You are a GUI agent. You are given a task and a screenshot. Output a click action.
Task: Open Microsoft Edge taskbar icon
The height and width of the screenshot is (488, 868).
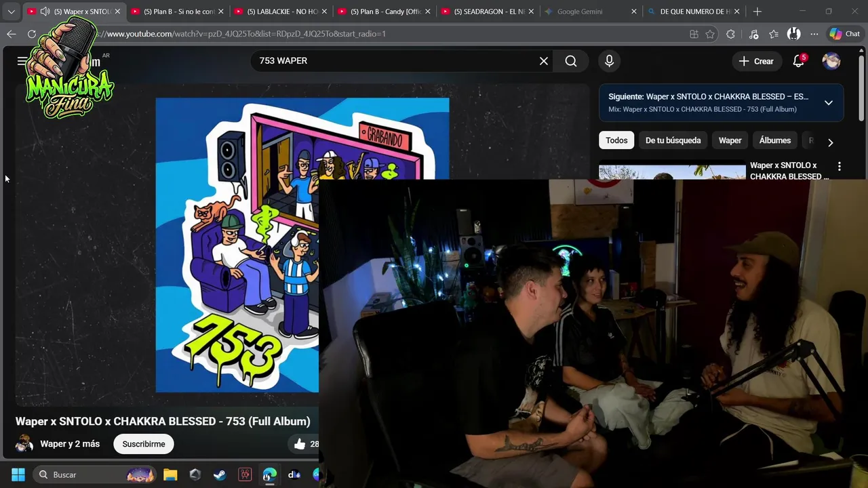coord(270,474)
